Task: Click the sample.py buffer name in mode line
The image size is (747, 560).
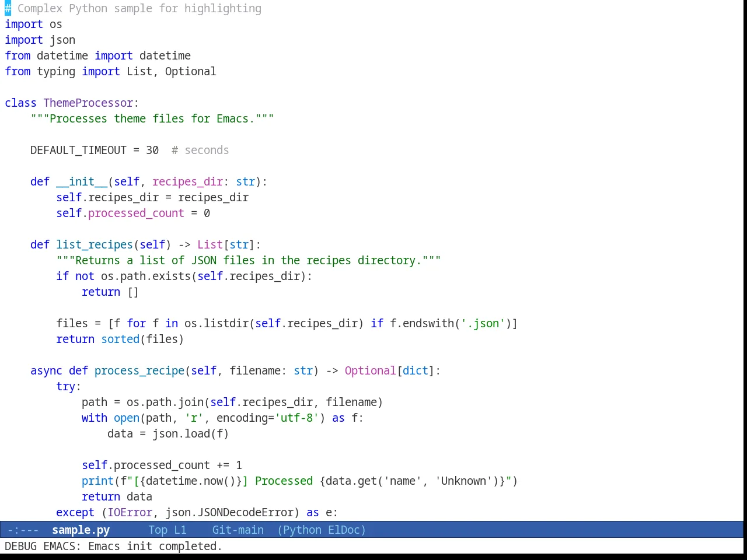Action: (x=81, y=530)
